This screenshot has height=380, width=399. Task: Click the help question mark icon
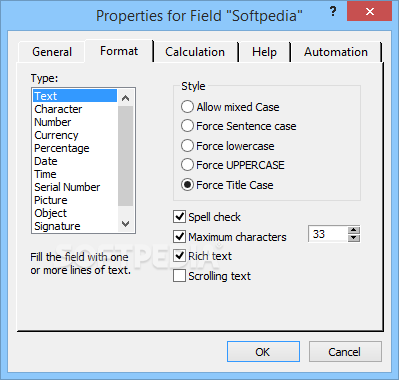[333, 12]
